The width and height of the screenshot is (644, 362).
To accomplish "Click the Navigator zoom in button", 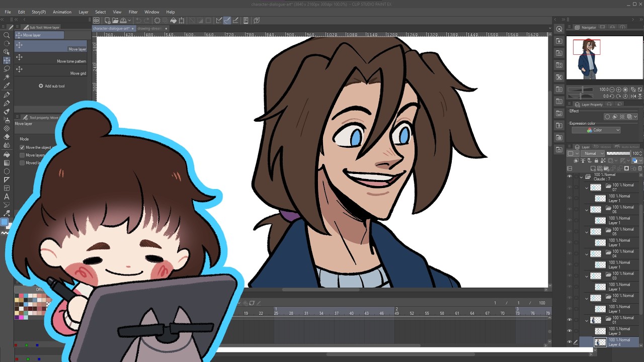I will 618,89.
